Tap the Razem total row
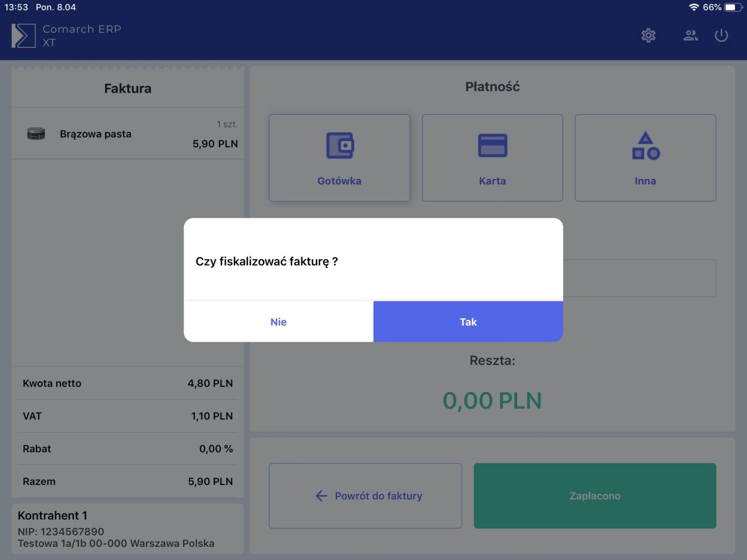This screenshot has width=747, height=560. [x=127, y=482]
